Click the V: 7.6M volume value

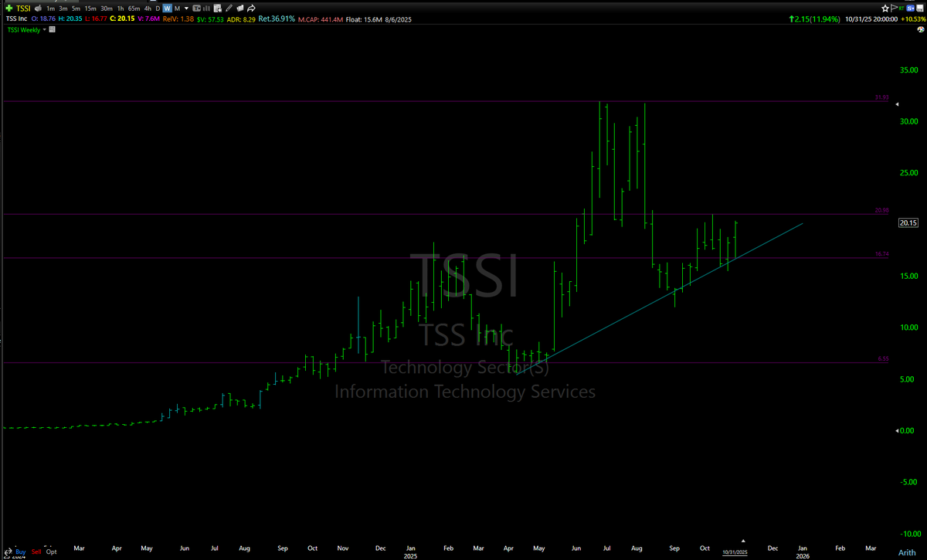149,19
